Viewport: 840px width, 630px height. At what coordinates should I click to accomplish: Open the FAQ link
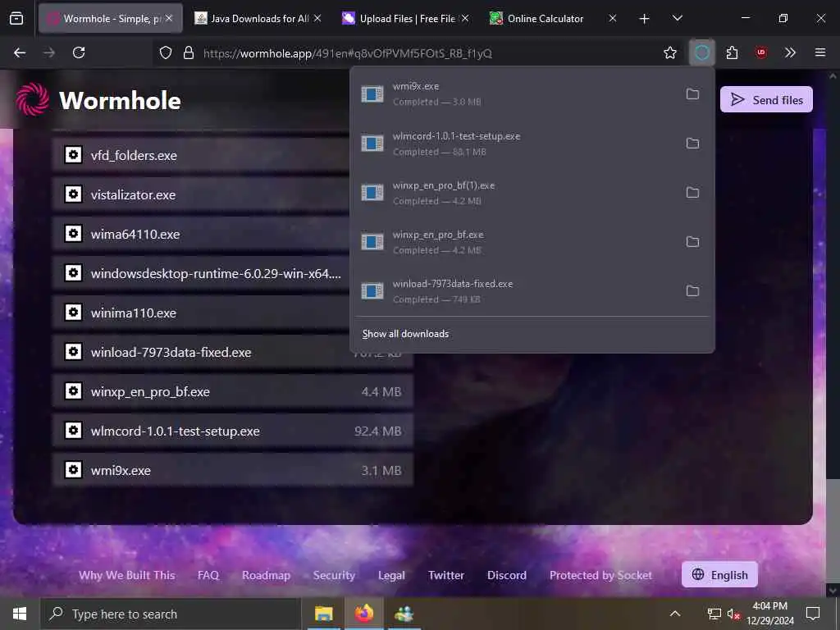pos(208,575)
